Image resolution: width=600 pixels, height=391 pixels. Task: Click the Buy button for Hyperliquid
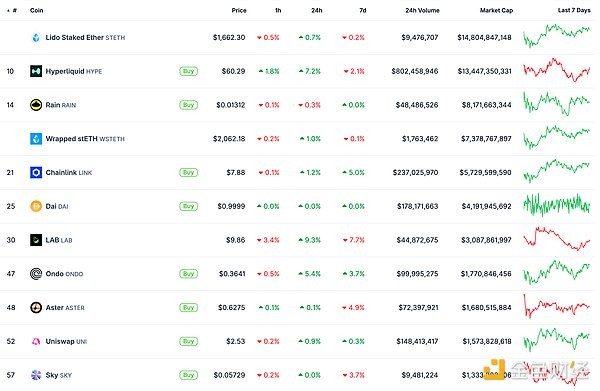pyautogui.click(x=189, y=71)
